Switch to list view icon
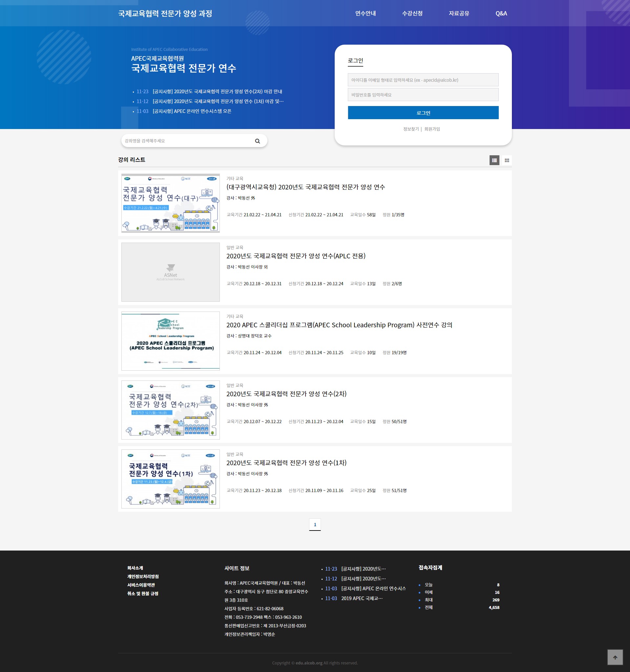The width and height of the screenshot is (630, 672). (494, 160)
